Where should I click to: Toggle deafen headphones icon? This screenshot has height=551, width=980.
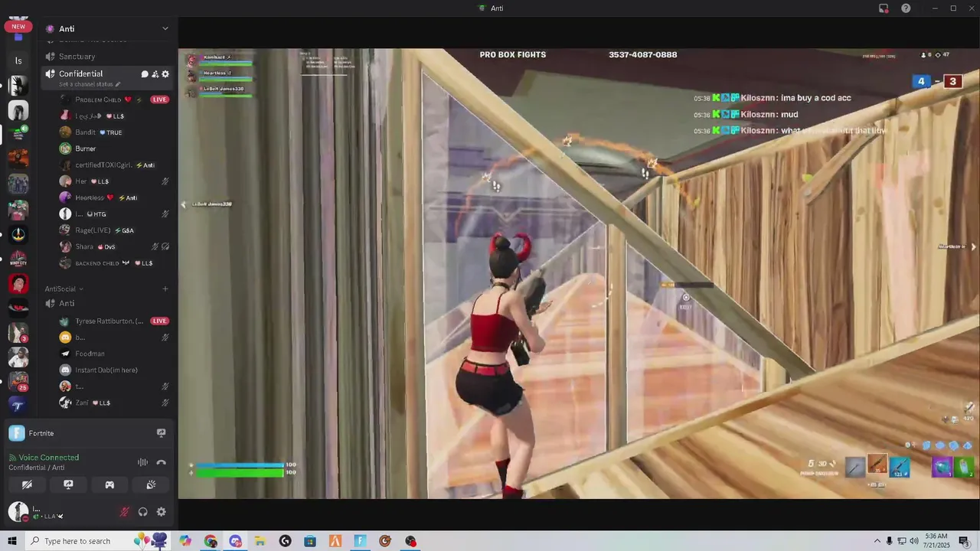[142, 512]
